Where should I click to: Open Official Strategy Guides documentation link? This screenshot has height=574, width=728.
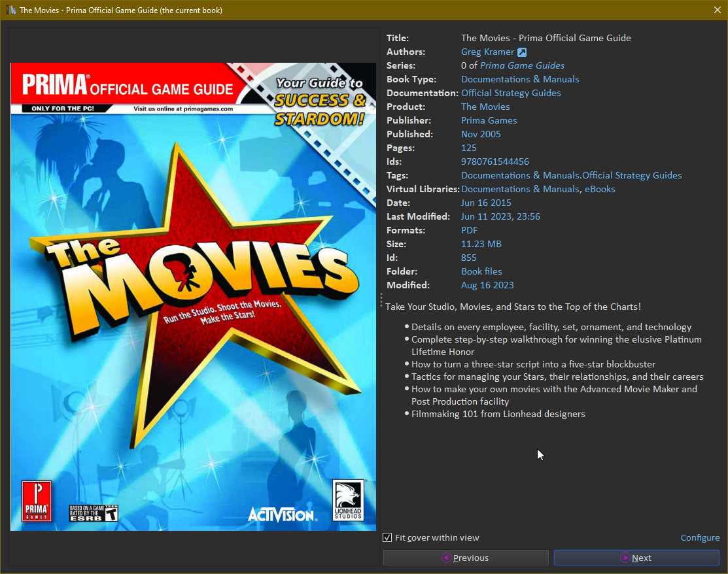511,93
